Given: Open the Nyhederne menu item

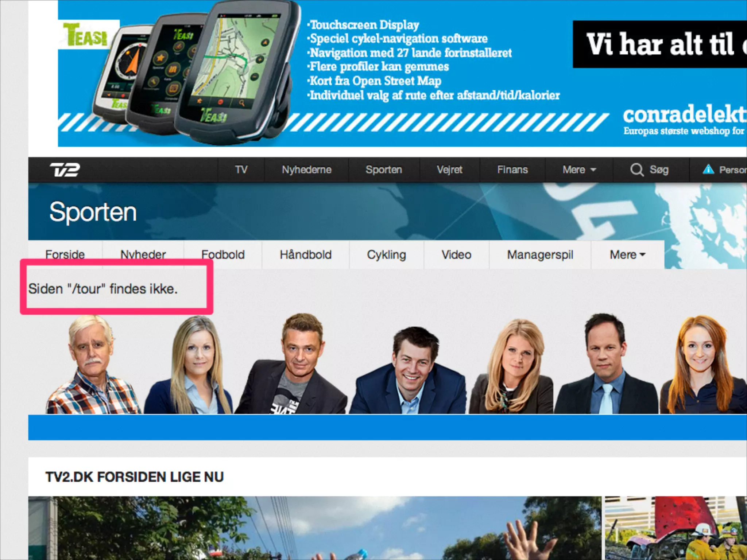Looking at the screenshot, I should point(306,170).
